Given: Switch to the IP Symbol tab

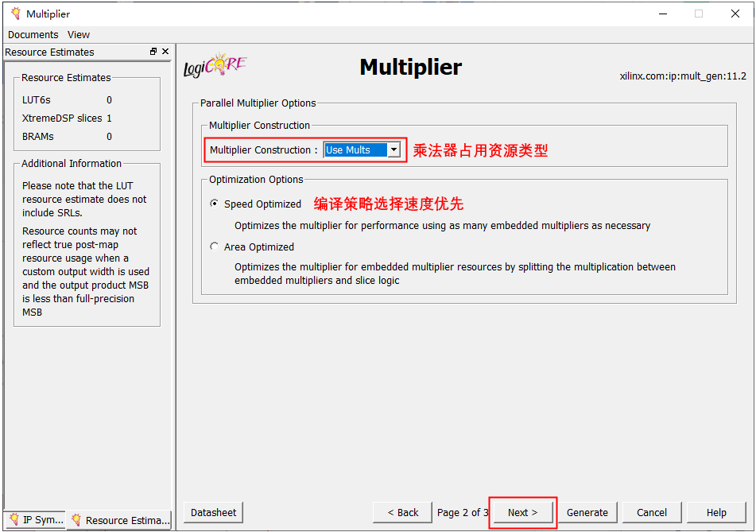Looking at the screenshot, I should coord(35,520).
